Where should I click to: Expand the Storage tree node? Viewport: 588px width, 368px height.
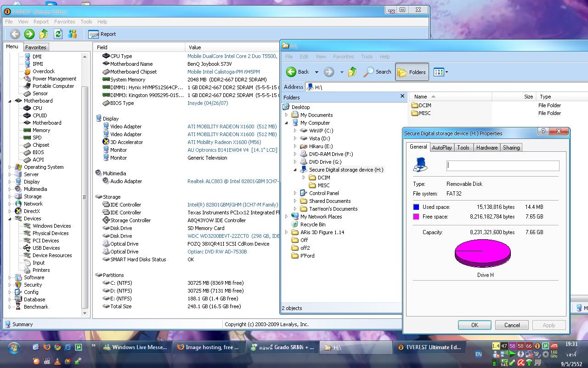10,196
